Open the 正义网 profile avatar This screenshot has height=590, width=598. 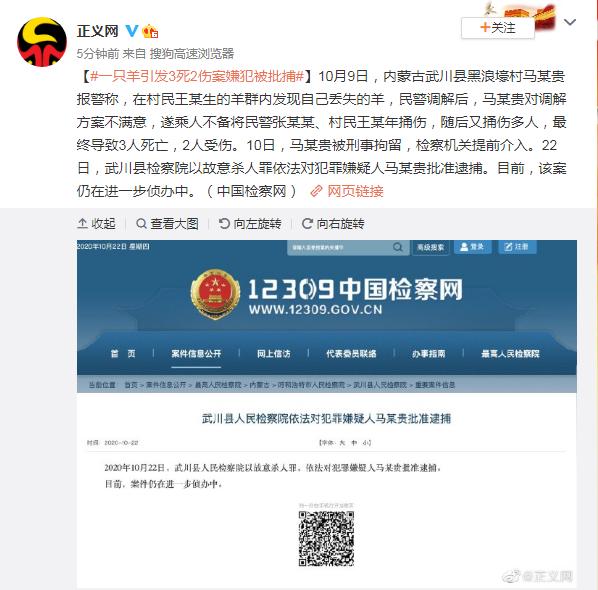click(42, 42)
